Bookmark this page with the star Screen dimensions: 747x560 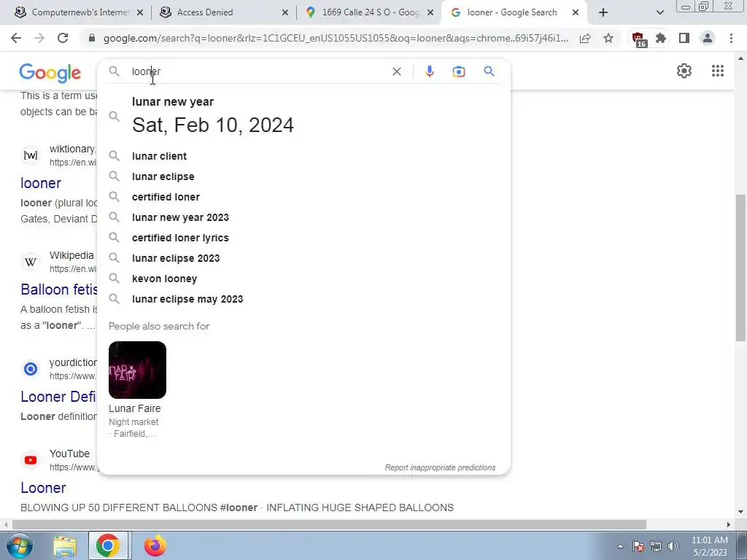pyautogui.click(x=608, y=38)
